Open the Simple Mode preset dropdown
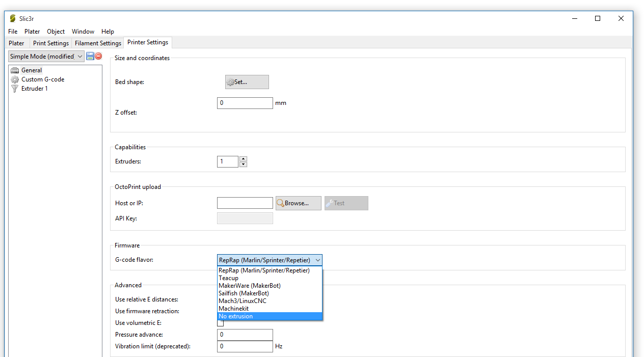This screenshot has width=644, height=357. [46, 57]
